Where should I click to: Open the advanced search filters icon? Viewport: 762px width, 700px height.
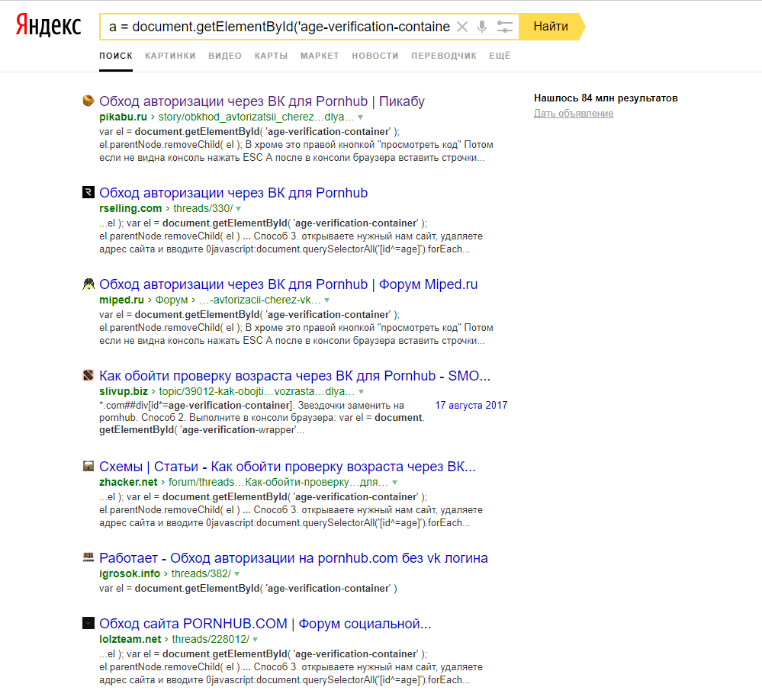tap(504, 27)
